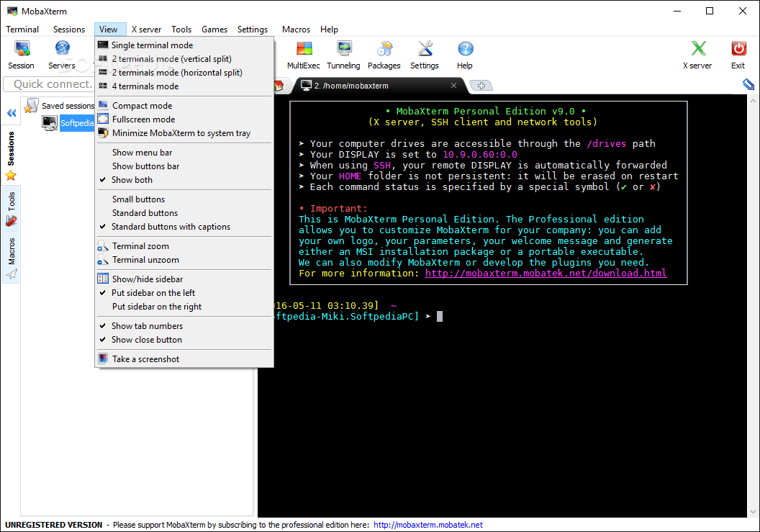Screen dimensions: 760x532
Task: Click the Exit toolbar icon
Action: (738, 53)
